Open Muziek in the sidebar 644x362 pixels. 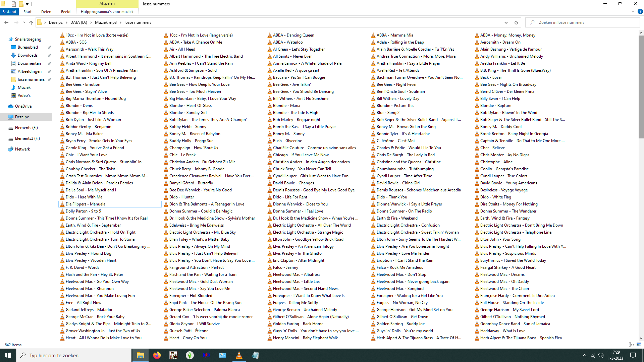tap(24, 87)
